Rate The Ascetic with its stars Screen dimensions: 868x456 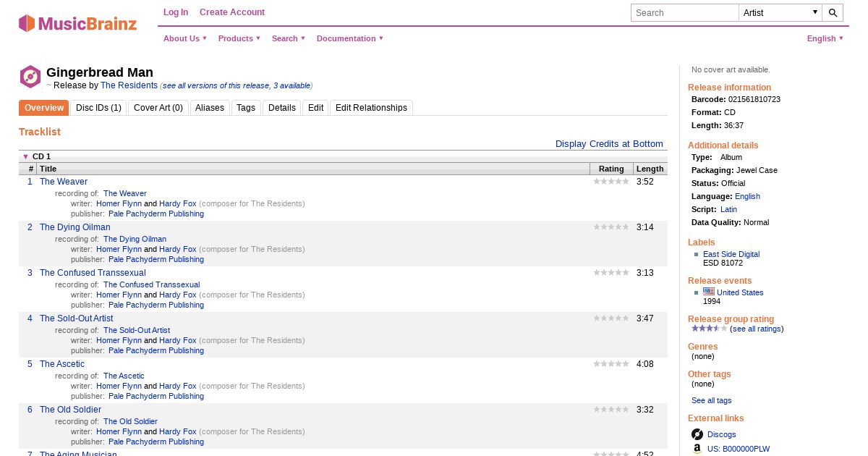point(611,364)
